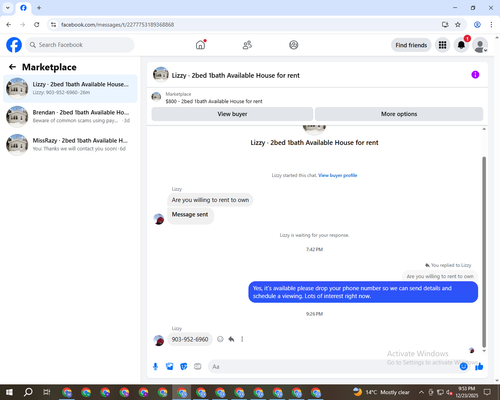React to the 903-952-6960 message

coord(220,339)
